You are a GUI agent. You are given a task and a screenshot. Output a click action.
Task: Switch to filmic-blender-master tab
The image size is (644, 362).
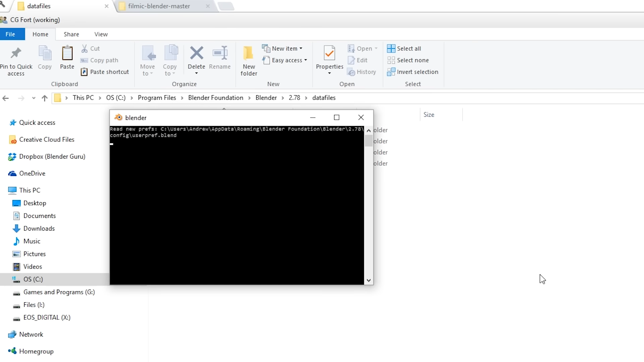click(159, 6)
